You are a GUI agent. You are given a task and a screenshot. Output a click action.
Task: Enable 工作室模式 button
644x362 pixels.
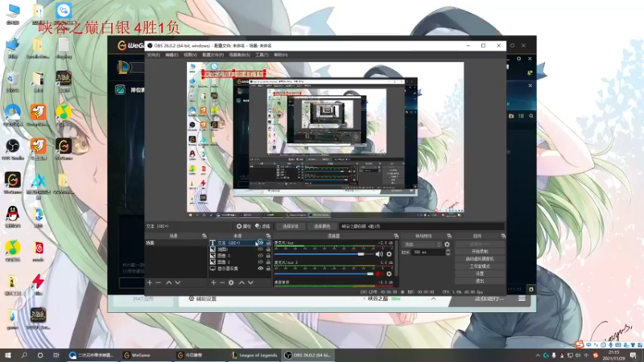(x=480, y=266)
